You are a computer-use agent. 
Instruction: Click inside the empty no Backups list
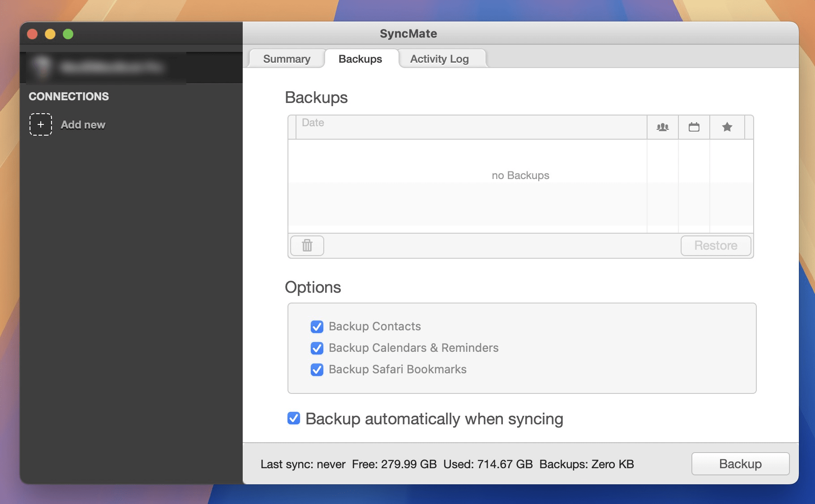519,175
